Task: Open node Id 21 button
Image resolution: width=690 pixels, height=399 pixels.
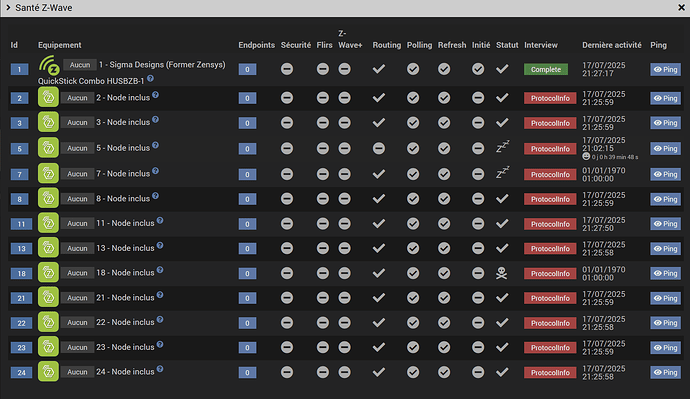Action: [21, 298]
